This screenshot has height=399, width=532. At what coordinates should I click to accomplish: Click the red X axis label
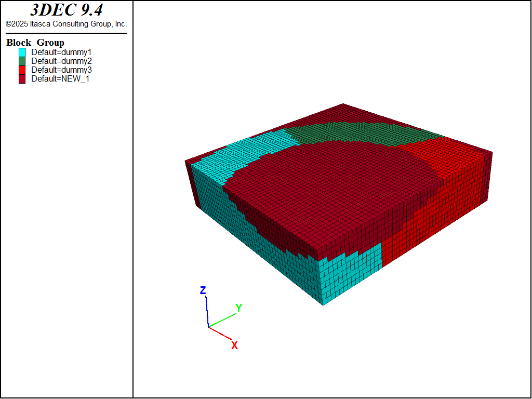(x=234, y=345)
